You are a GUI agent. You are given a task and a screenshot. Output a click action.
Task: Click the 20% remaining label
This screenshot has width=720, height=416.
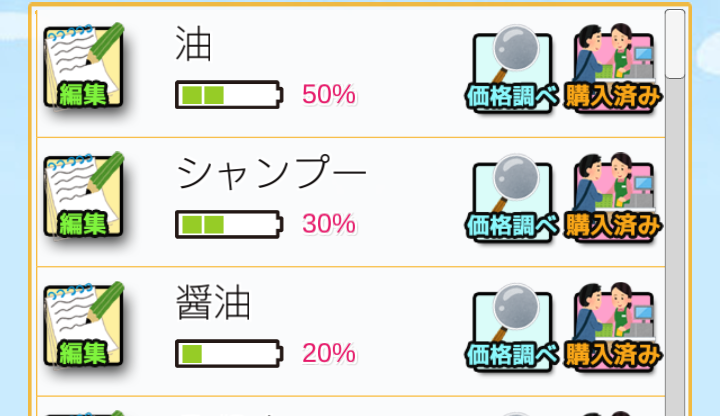pyautogui.click(x=329, y=354)
